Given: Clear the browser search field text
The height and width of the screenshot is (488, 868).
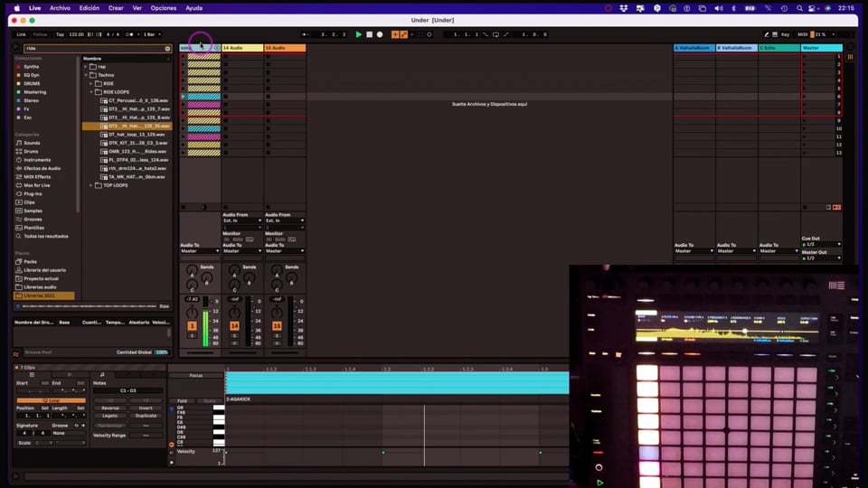Looking at the screenshot, I should [168, 49].
